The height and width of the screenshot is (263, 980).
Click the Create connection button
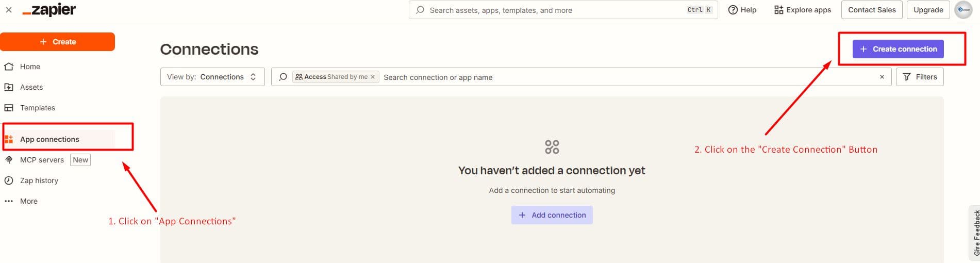click(898, 49)
